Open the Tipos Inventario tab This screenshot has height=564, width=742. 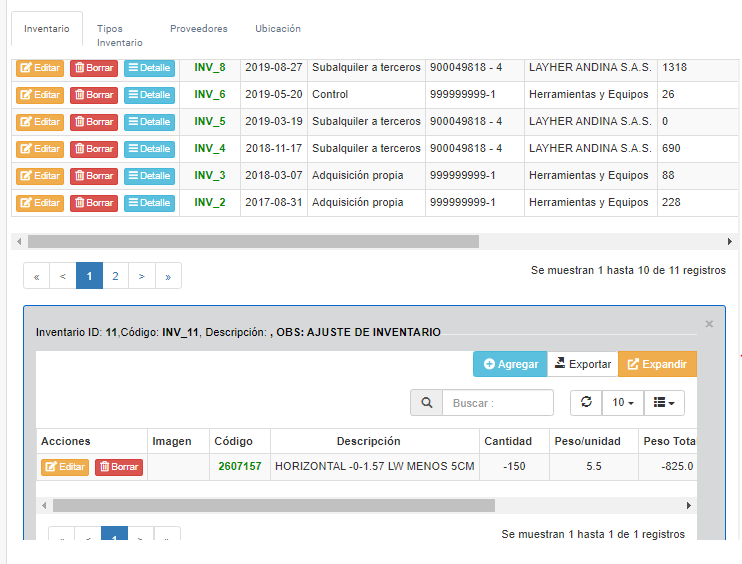click(x=119, y=35)
